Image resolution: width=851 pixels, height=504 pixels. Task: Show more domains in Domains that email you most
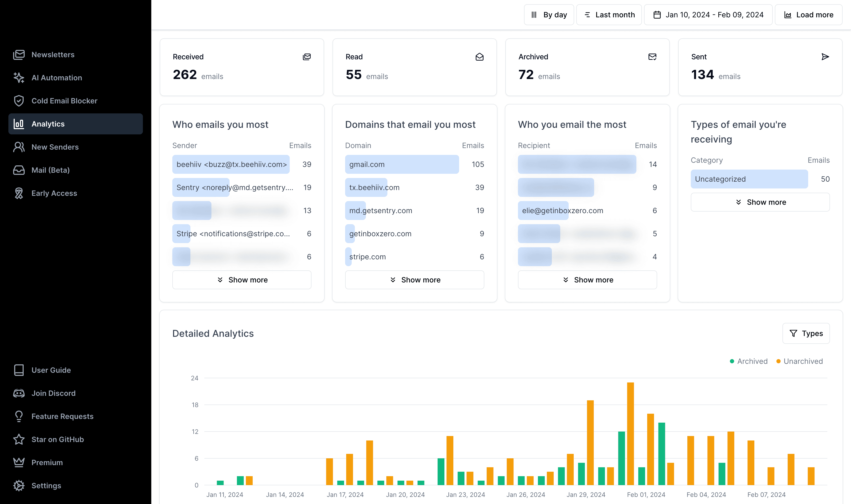tap(415, 280)
